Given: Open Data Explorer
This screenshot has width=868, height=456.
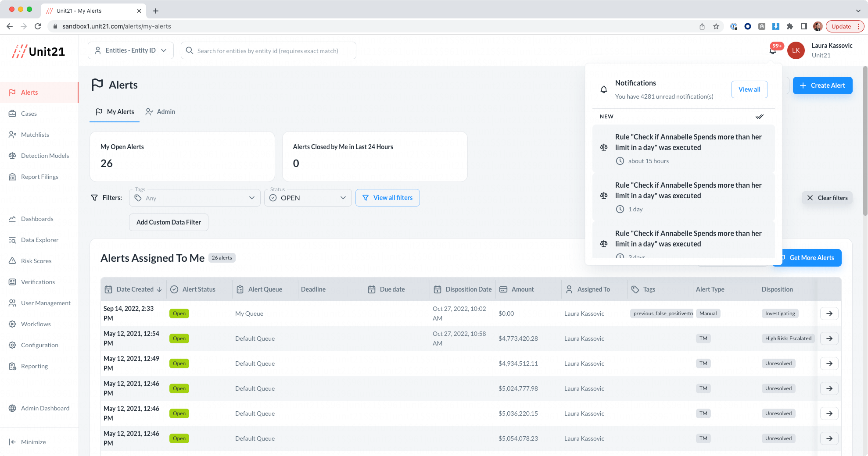Looking at the screenshot, I should coord(39,240).
